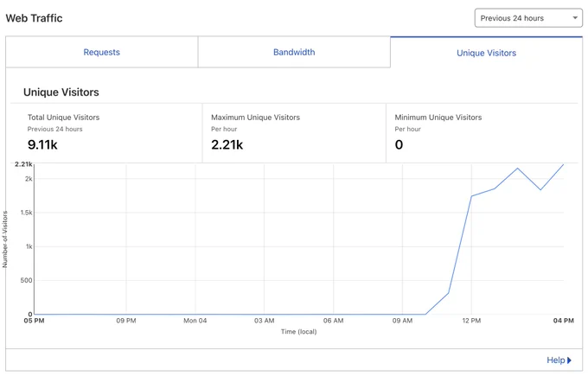
Task: Click the Help link
Action: (555, 360)
